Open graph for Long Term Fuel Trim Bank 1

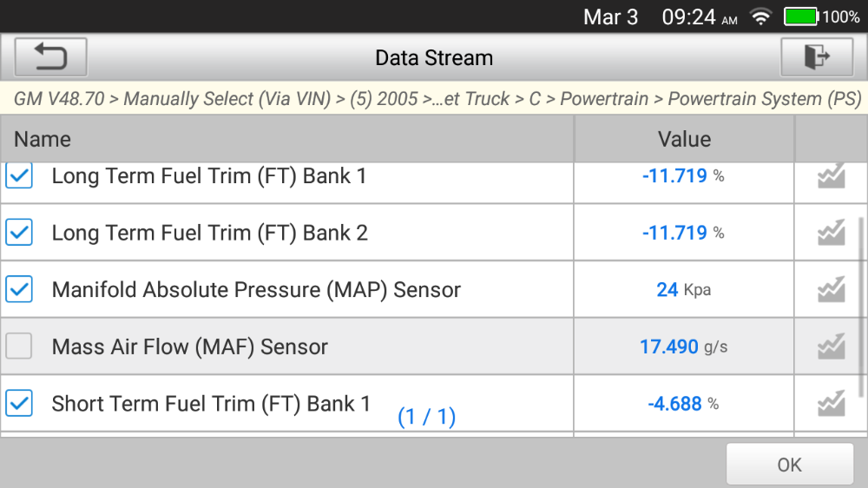(831, 176)
